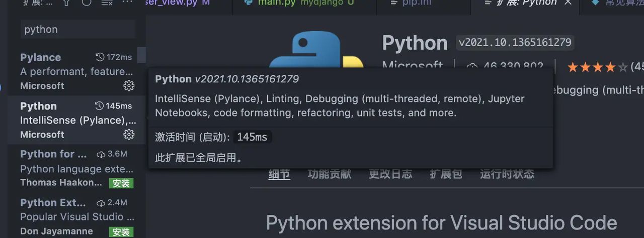Open the 常见算法 tab
This screenshot has width=644, height=238.
tap(611, 7)
